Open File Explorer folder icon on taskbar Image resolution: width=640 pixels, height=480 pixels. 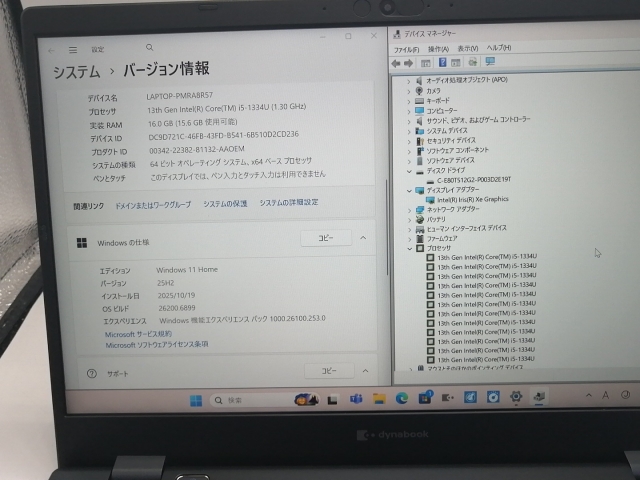[379, 399]
